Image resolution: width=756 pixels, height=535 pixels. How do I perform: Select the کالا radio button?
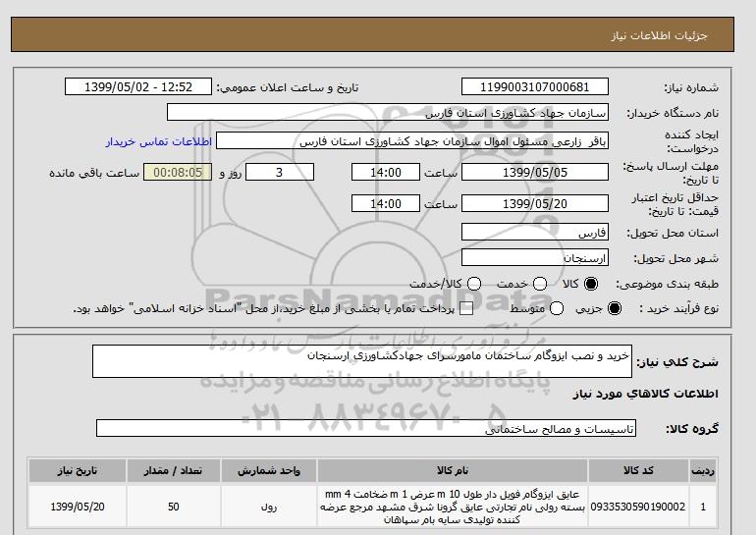pyautogui.click(x=591, y=284)
